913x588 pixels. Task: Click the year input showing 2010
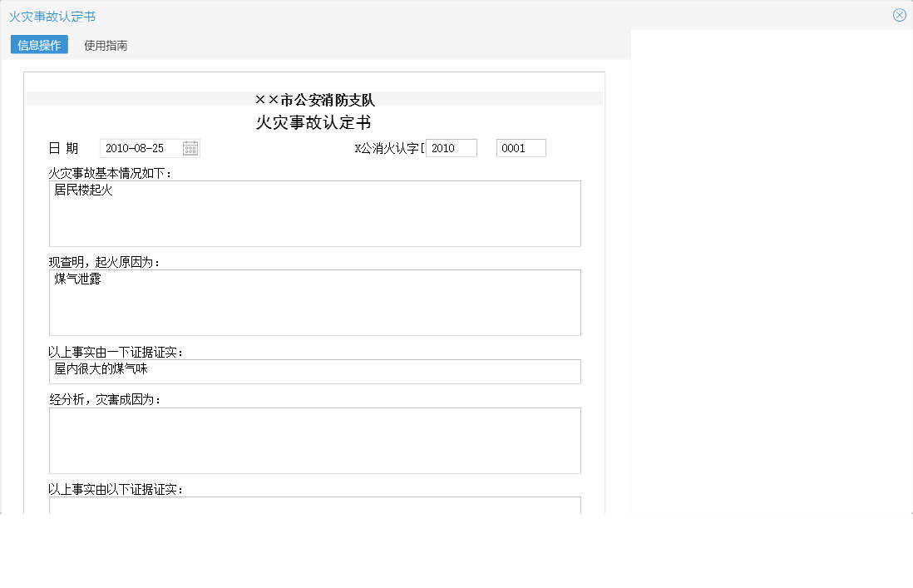coord(451,147)
